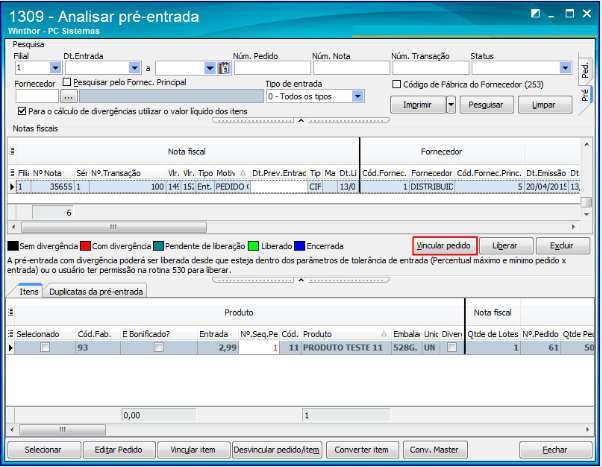
Task: Click the Núm. Nota input field
Action: pos(351,68)
